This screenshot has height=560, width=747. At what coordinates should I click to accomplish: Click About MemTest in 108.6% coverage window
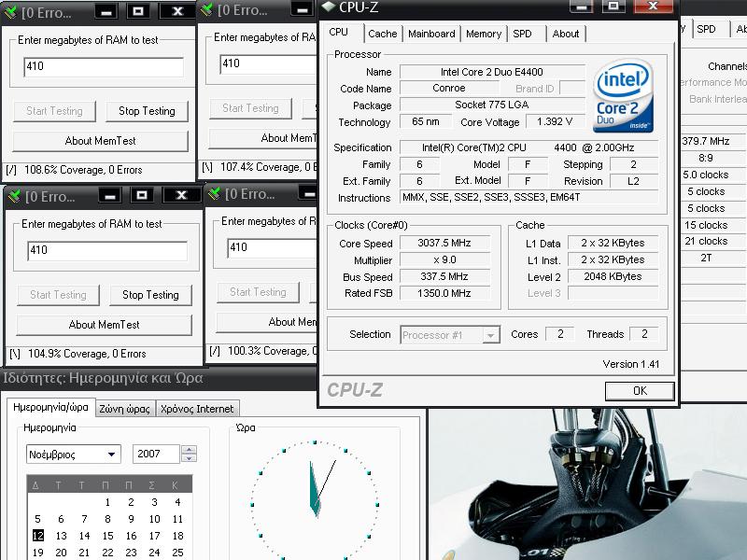tap(101, 141)
